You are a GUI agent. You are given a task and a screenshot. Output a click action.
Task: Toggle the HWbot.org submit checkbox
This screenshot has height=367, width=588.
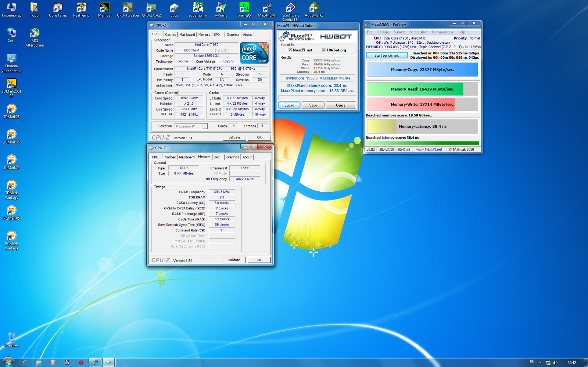[324, 50]
